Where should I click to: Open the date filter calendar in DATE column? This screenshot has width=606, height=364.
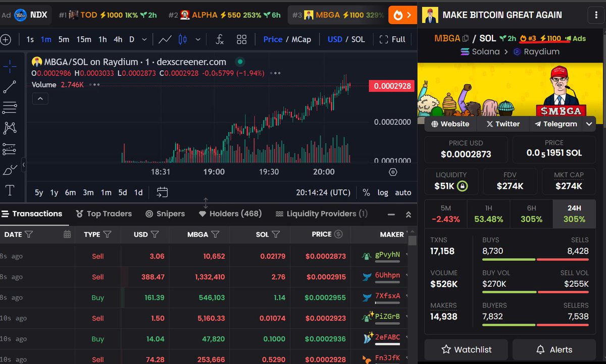click(67, 234)
